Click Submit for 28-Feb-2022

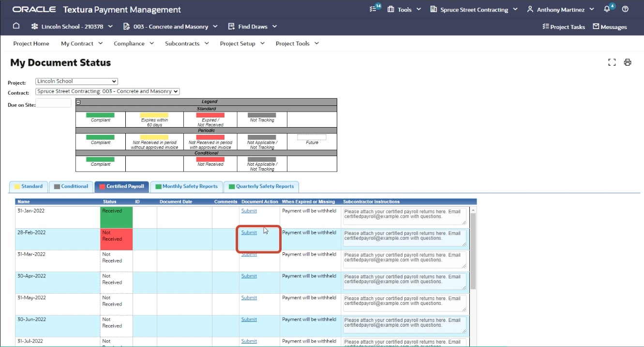tap(249, 232)
